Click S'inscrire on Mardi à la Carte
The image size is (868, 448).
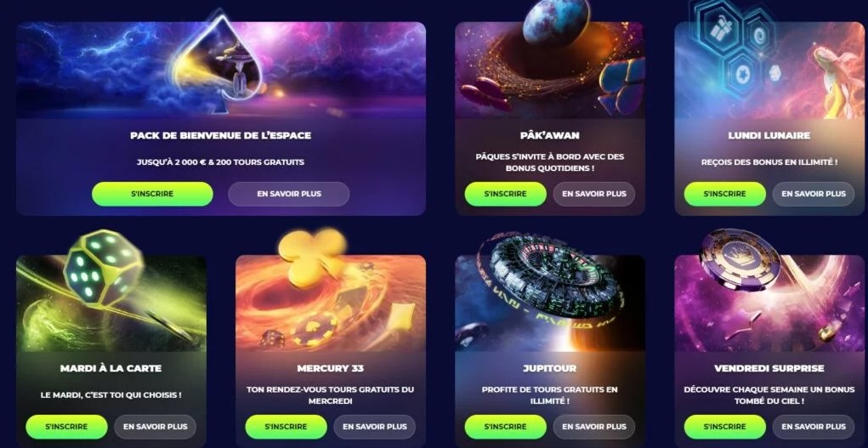66,427
